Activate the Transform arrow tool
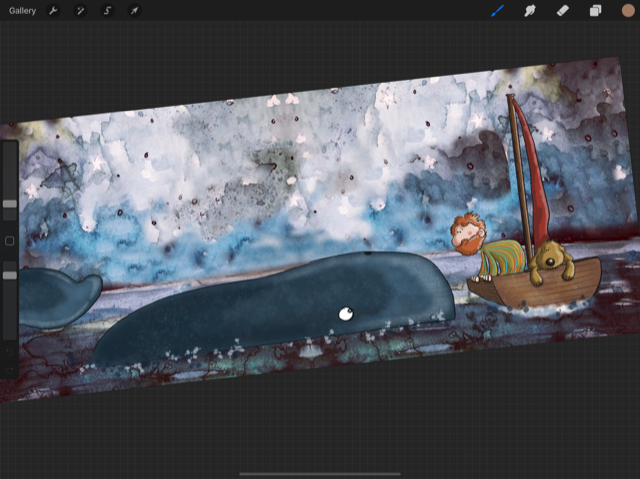This screenshot has width=640, height=479. pos(134,11)
